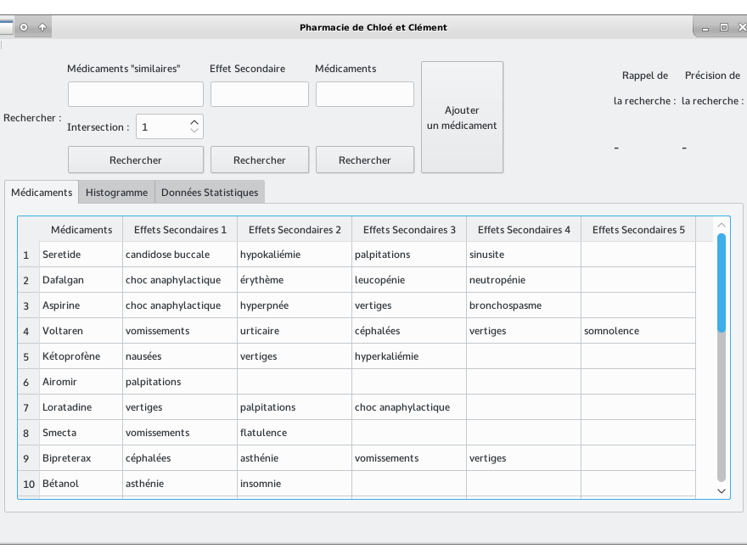Click the vertical scrollbar thumb beside the table
The image size is (747, 560).
[721, 280]
